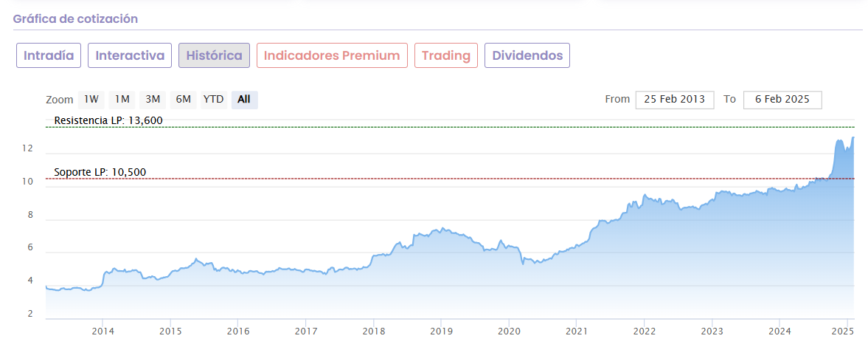
Task: Select the Histórica tab
Action: (x=214, y=55)
